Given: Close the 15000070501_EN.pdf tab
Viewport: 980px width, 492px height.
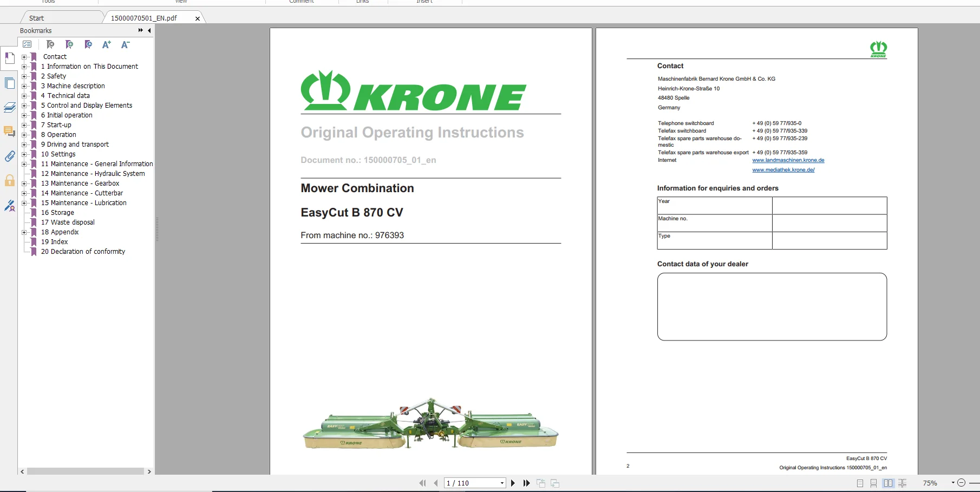Looking at the screenshot, I should click(x=198, y=18).
